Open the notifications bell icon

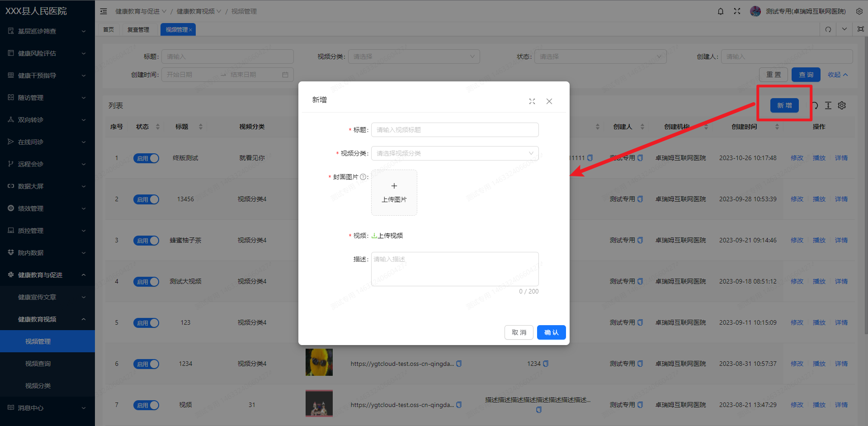pyautogui.click(x=720, y=11)
